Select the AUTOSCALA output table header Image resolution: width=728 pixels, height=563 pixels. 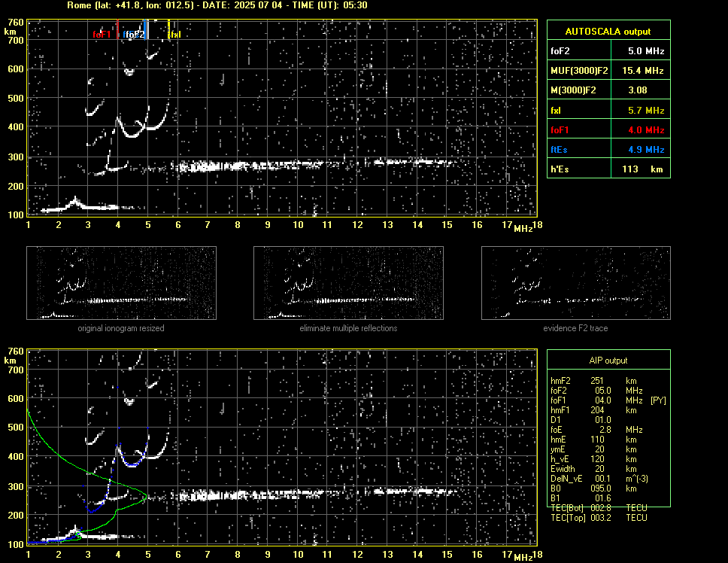[608, 31]
